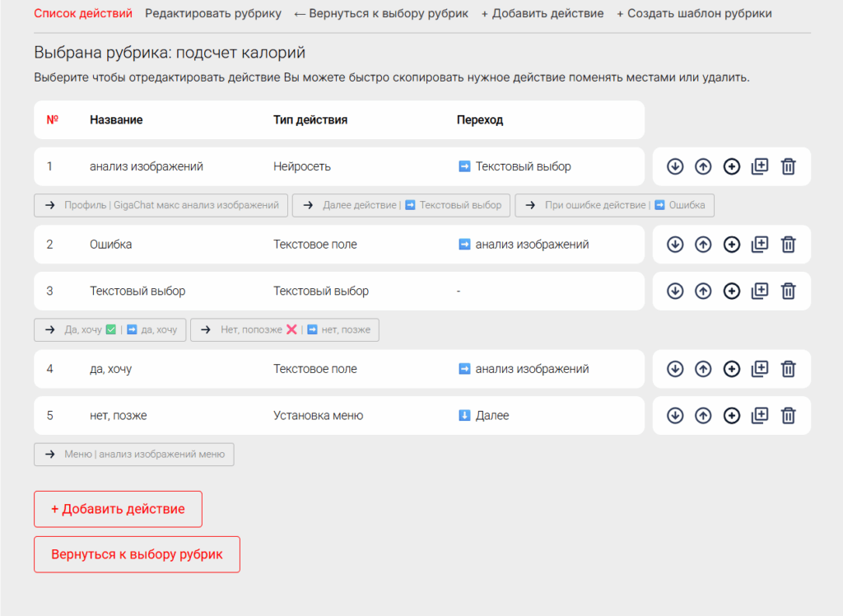Copy the 'Текстовый выбор' action
The width and height of the screenshot is (843, 616).
click(760, 291)
